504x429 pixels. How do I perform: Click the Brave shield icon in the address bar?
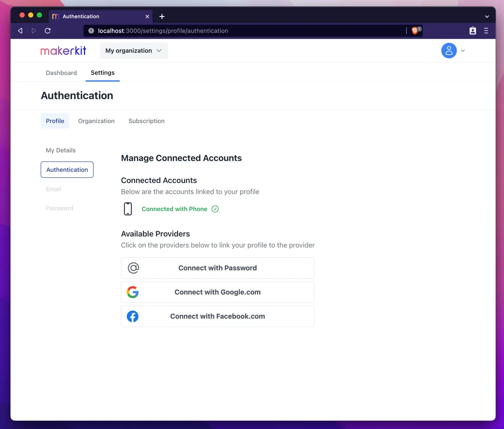click(x=414, y=31)
